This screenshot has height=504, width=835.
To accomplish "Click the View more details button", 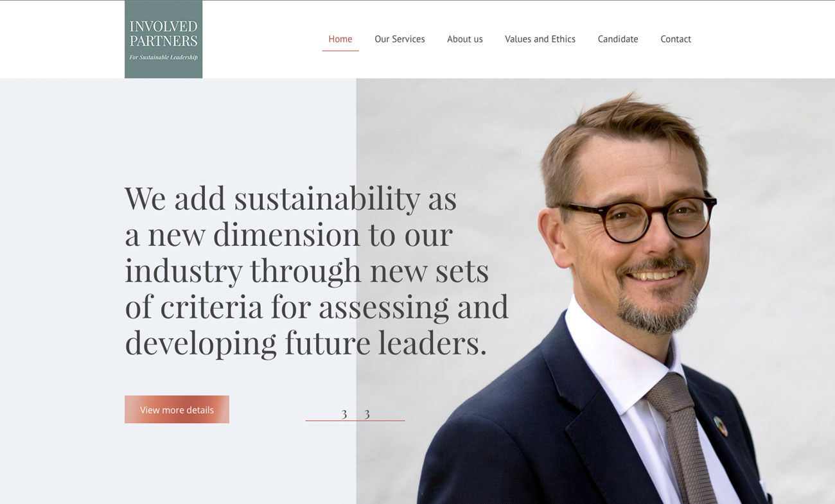I will click(x=177, y=410).
